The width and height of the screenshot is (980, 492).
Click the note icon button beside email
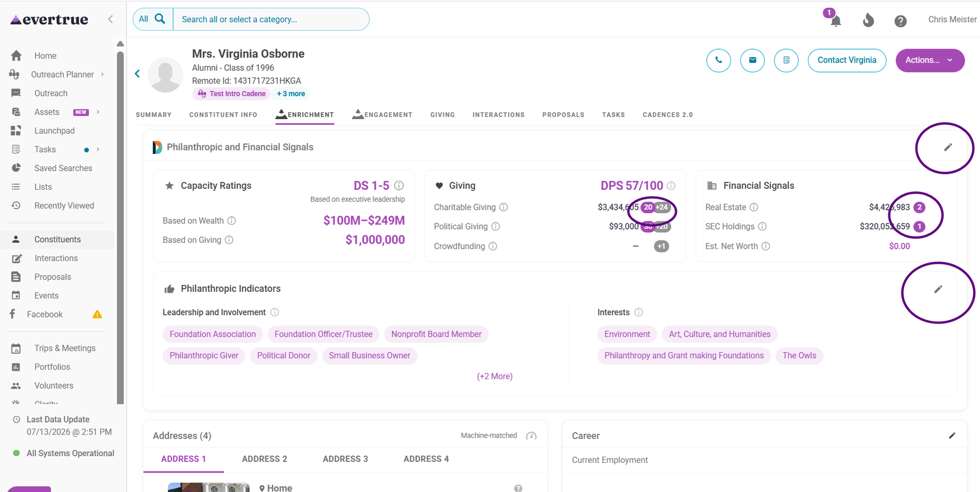click(x=786, y=60)
